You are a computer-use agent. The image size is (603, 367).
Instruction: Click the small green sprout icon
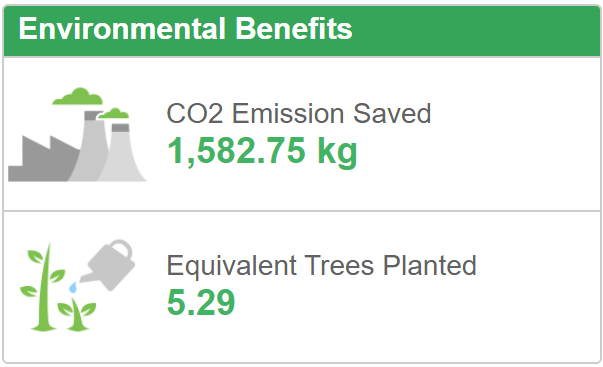pyautogui.click(x=77, y=315)
